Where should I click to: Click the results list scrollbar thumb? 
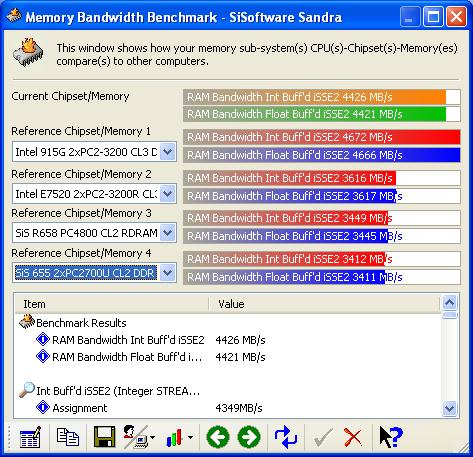point(450,315)
